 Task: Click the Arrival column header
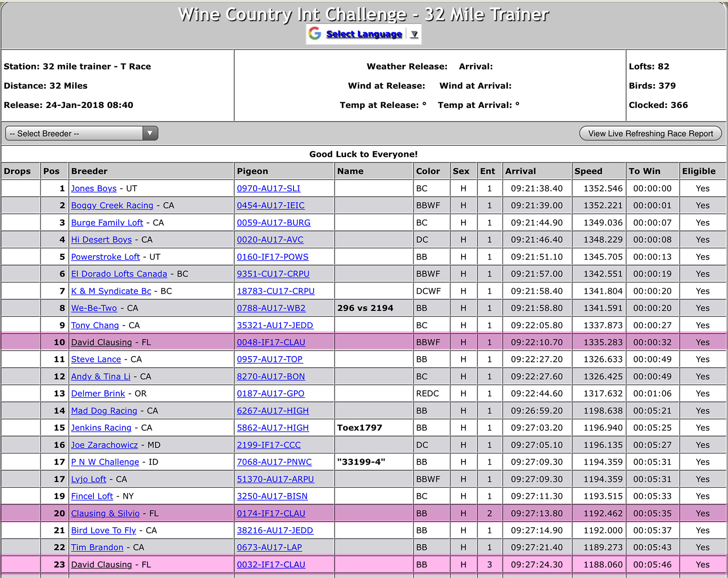(520, 171)
